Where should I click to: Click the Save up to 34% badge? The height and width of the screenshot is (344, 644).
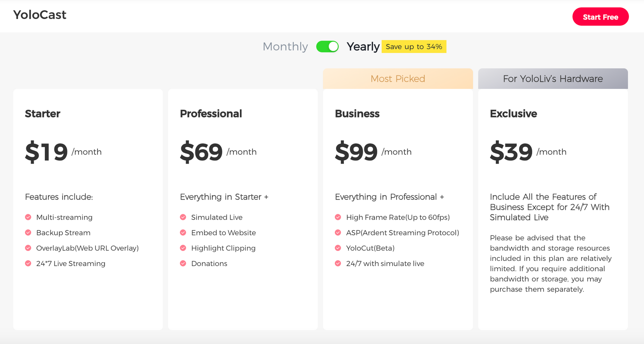pyautogui.click(x=414, y=46)
